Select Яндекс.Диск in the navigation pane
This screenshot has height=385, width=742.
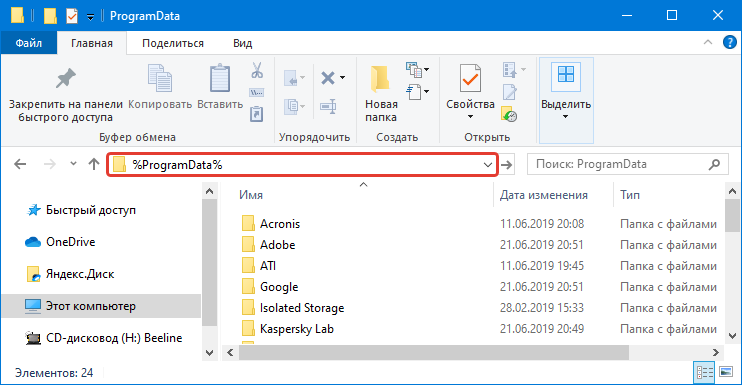pos(70,274)
